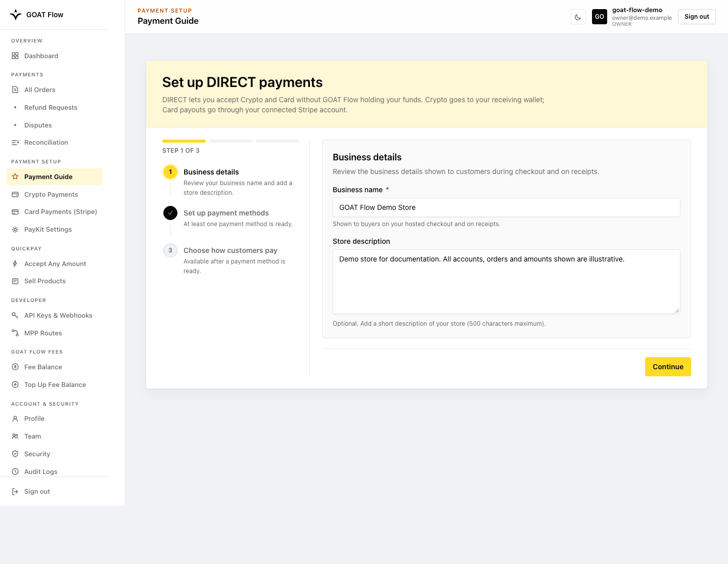Open Dashboard via its grid icon
Screen dimensions: 728x564
click(15, 56)
